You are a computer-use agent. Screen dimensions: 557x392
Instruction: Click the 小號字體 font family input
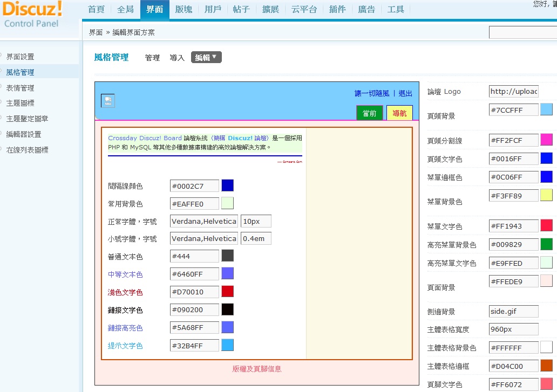pyautogui.click(x=204, y=238)
